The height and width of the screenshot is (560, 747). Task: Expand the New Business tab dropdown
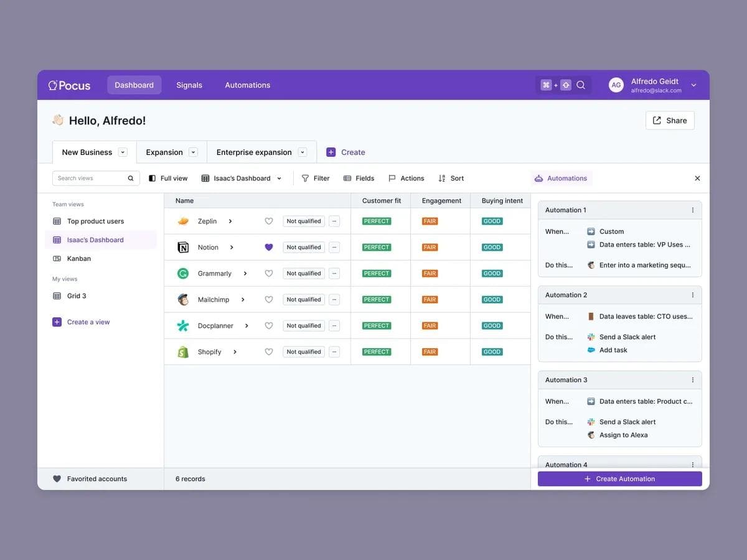[123, 152]
